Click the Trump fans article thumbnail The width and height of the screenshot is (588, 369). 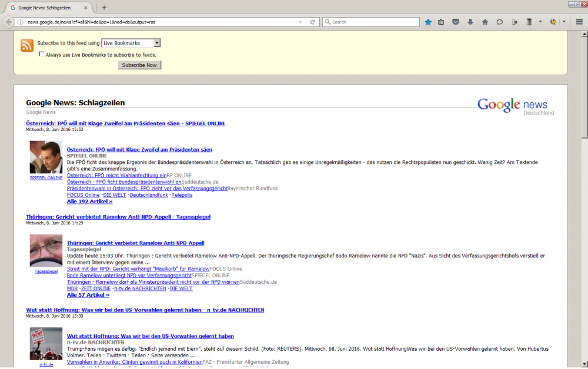coord(46,344)
